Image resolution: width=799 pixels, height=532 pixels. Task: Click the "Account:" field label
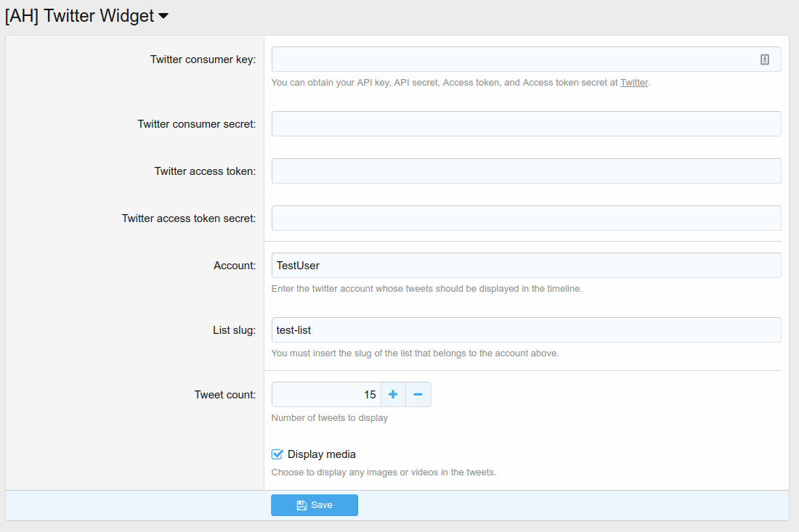(235, 266)
